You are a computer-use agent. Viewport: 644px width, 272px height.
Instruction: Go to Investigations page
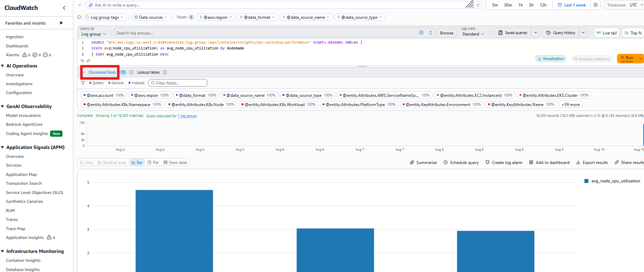(x=19, y=84)
